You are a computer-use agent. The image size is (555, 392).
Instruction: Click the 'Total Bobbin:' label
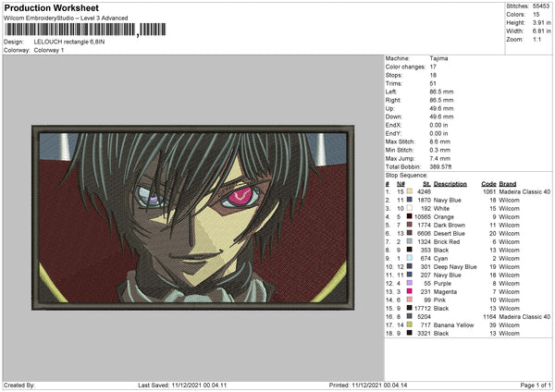(403, 166)
